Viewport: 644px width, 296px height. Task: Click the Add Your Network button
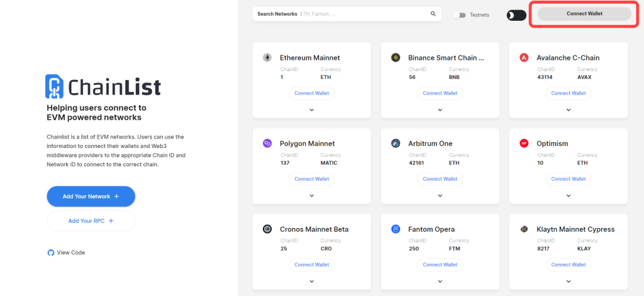click(91, 196)
